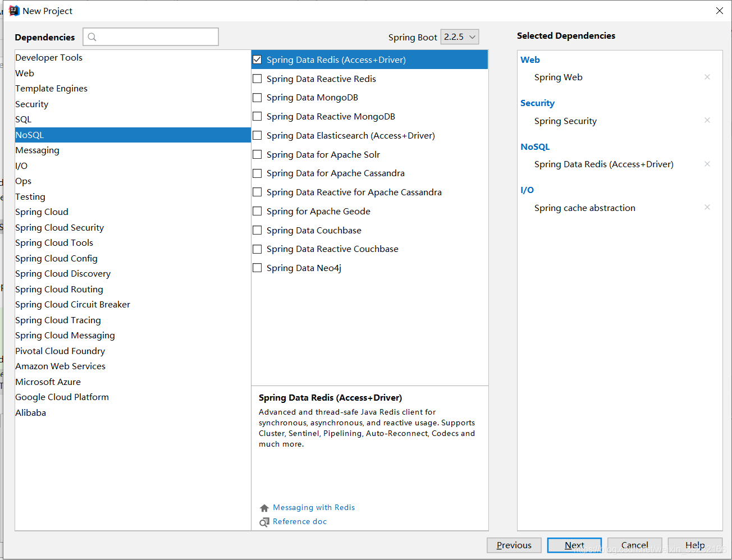732x560 pixels.
Task: Select the Security category in the left list
Action: [132, 104]
